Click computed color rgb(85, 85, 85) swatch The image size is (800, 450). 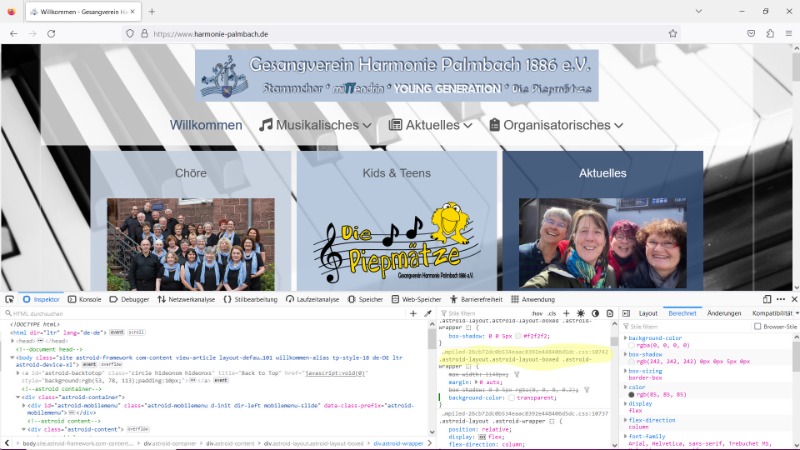click(x=632, y=394)
